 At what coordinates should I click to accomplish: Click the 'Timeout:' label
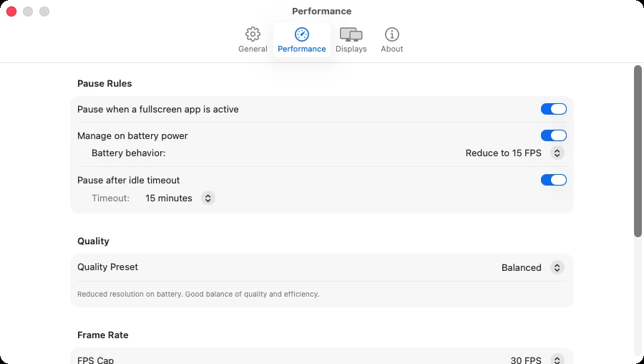(110, 198)
